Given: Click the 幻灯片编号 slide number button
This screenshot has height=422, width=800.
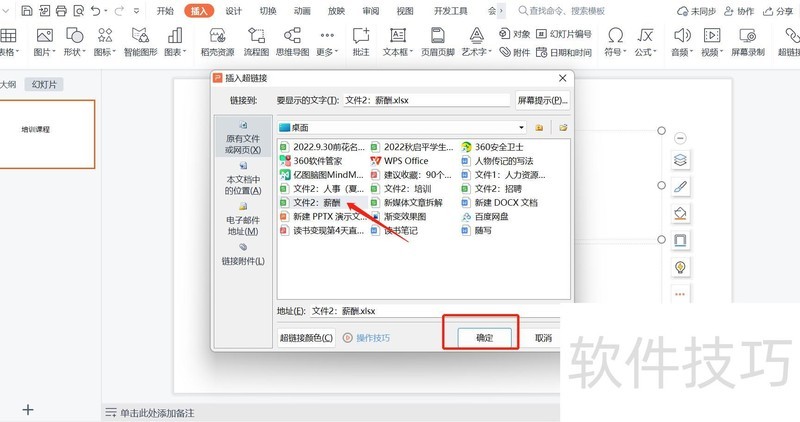Looking at the screenshot, I should pyautogui.click(x=563, y=34).
